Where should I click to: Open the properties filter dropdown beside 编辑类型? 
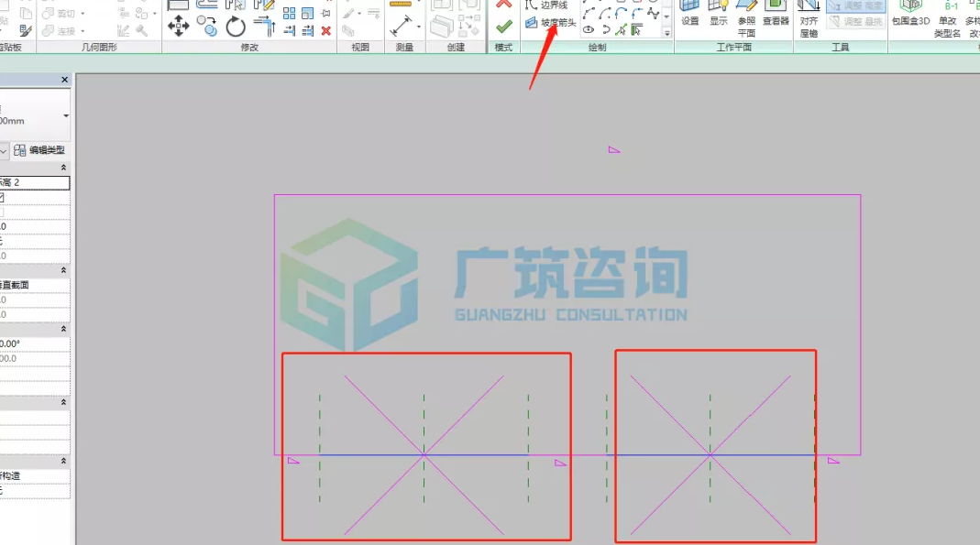click(4, 150)
